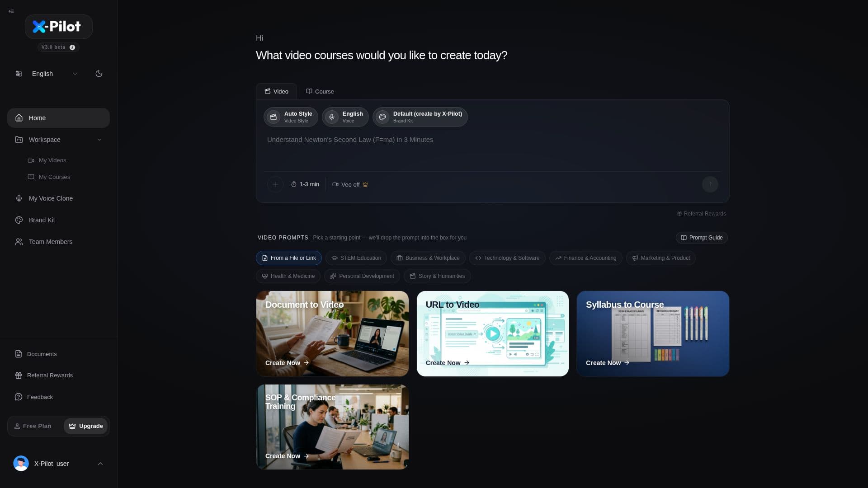868x488 pixels.
Task: Go to Home in the sidebar
Action: [58, 118]
